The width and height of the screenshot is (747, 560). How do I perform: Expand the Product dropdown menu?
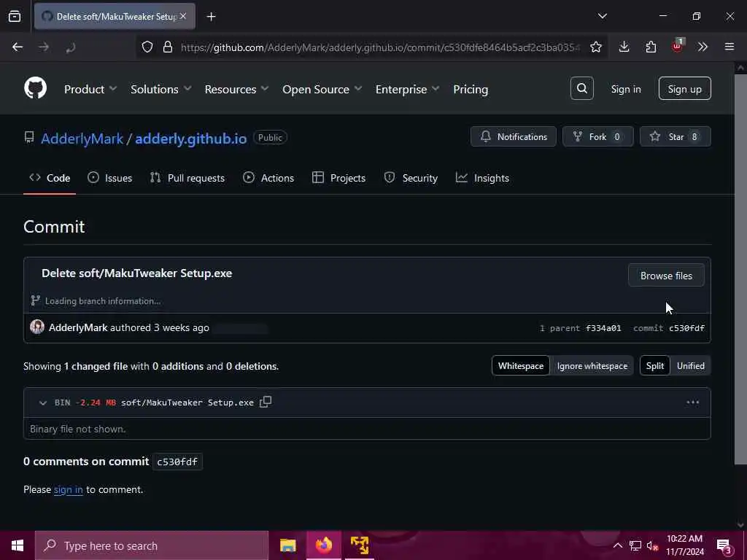point(90,89)
